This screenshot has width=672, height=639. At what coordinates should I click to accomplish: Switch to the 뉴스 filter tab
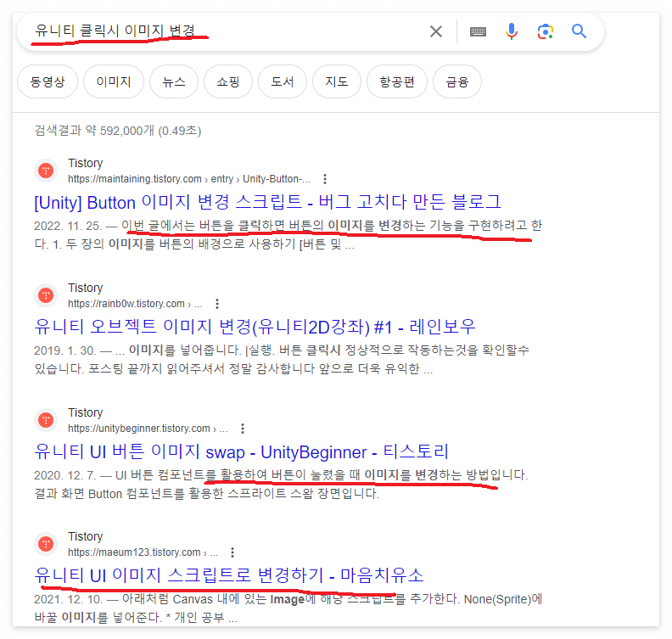(x=174, y=81)
